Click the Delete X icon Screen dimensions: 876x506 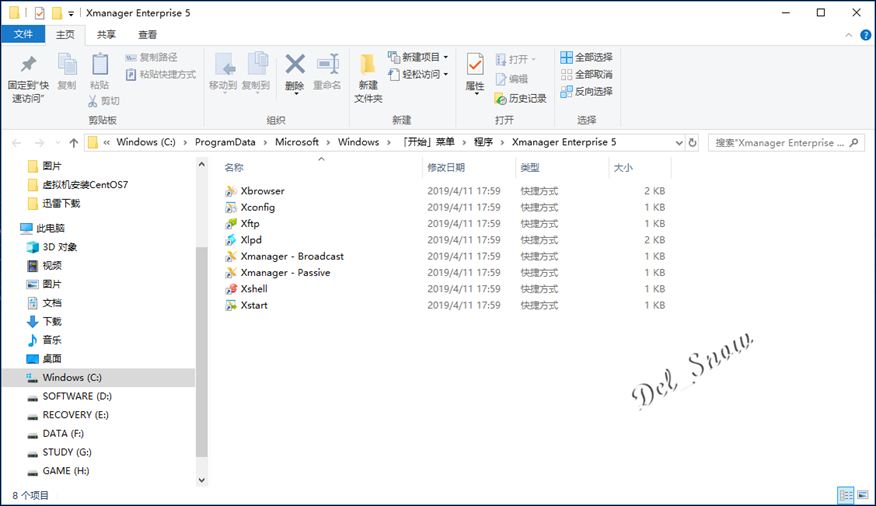click(294, 64)
